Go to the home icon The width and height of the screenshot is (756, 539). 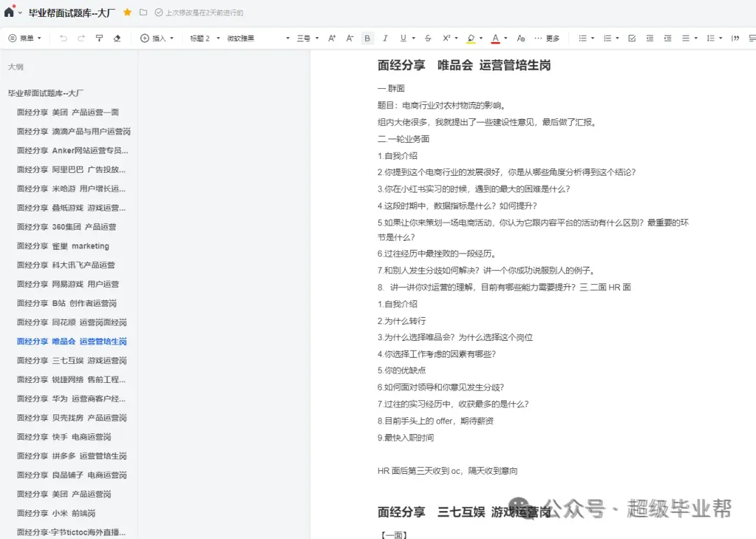click(x=8, y=12)
